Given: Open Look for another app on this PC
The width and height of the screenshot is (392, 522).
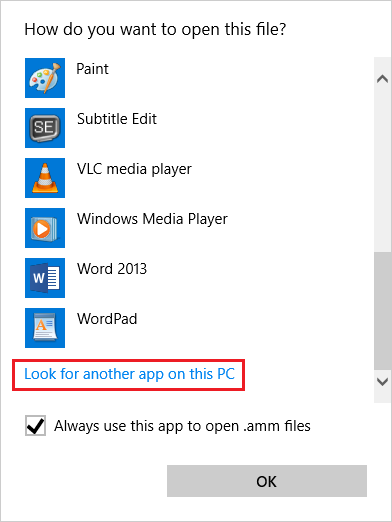Looking at the screenshot, I should coord(129,374).
